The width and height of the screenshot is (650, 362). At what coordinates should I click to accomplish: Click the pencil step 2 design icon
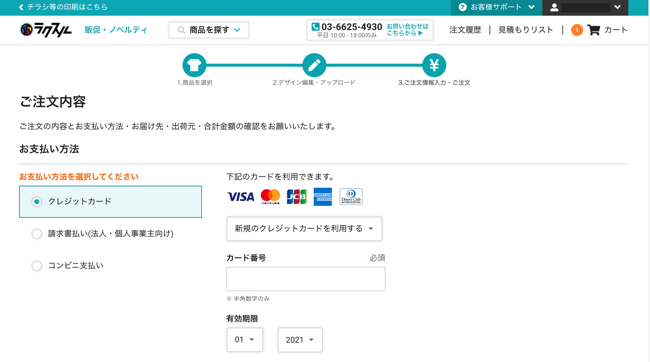coord(314,65)
